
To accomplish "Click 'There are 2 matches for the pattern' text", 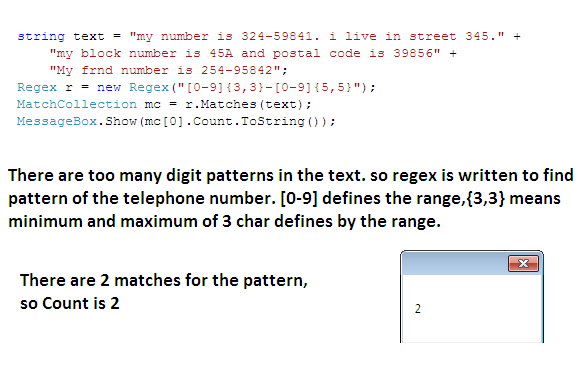I will pos(164,280).
